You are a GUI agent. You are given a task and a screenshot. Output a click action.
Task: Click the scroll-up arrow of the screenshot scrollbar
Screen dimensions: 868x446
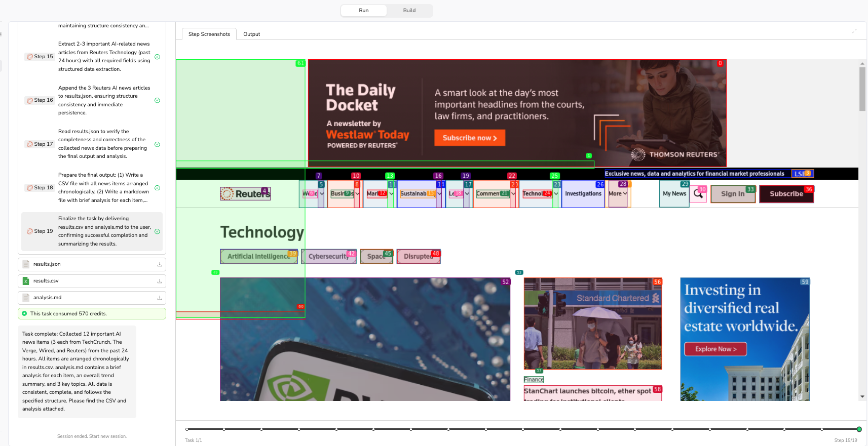pyautogui.click(x=862, y=64)
